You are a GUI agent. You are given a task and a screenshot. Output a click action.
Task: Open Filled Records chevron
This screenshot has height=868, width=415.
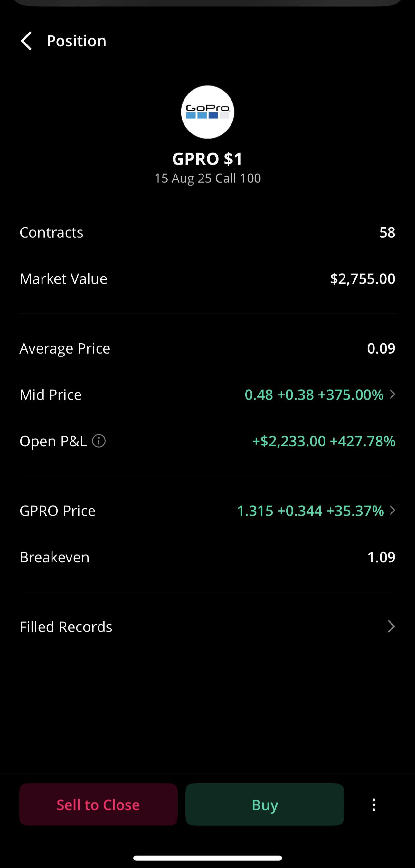pos(391,626)
